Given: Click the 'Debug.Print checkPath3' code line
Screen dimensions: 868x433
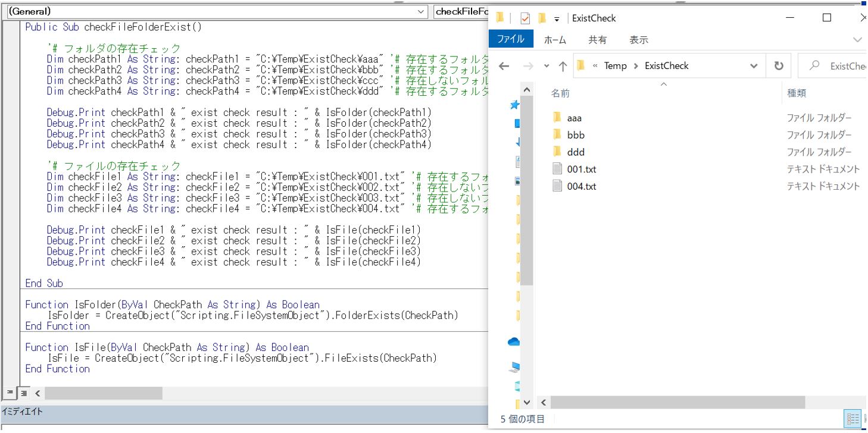Looking at the screenshot, I should click(239, 134).
